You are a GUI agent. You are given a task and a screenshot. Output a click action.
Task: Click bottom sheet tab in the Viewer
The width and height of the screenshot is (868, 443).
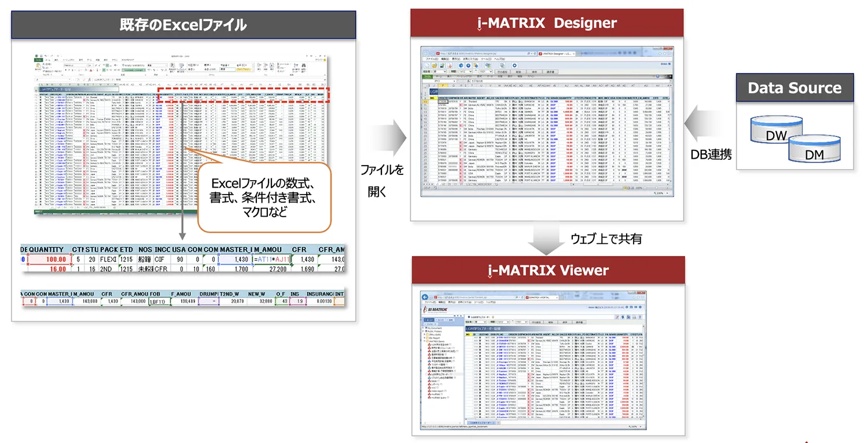[481, 423]
